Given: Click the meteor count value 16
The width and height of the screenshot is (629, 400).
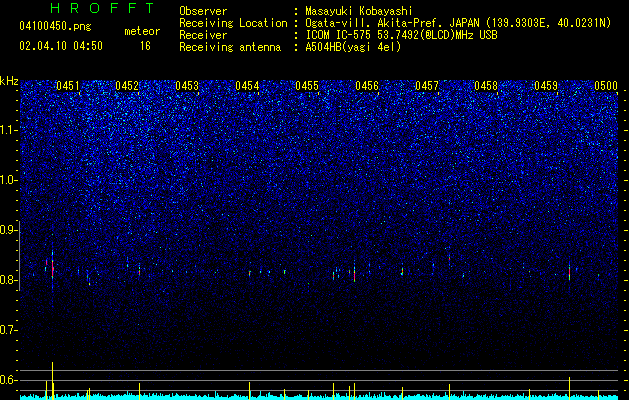Looking at the screenshot, I should pyautogui.click(x=145, y=46).
